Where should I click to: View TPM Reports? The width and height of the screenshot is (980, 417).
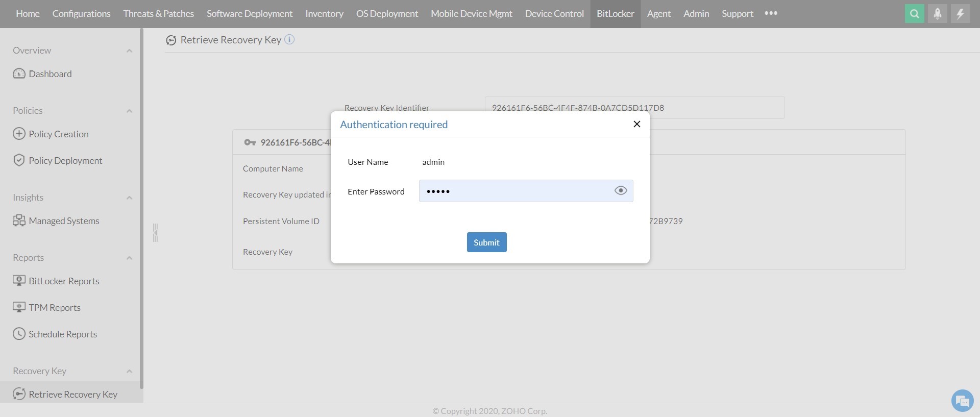coord(55,307)
